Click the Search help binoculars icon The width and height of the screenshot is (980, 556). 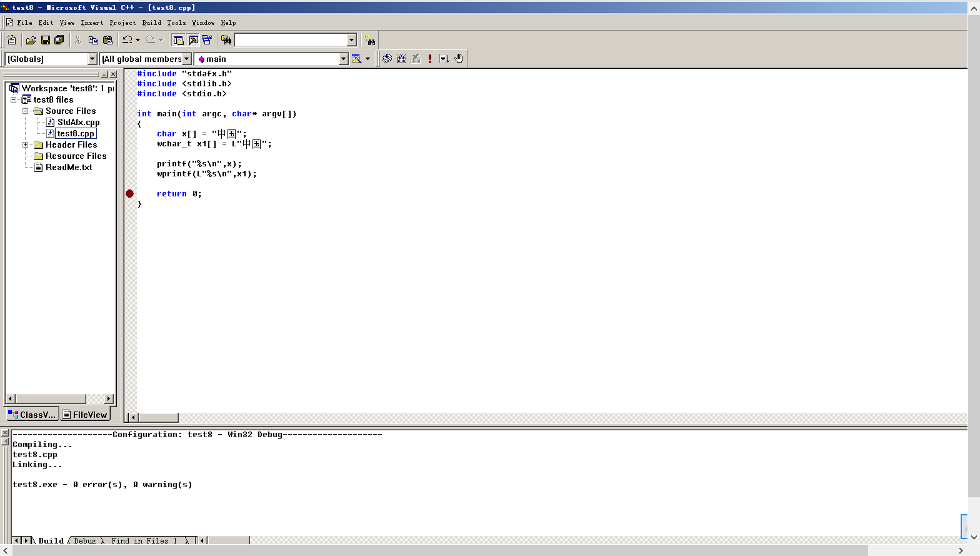click(x=370, y=40)
